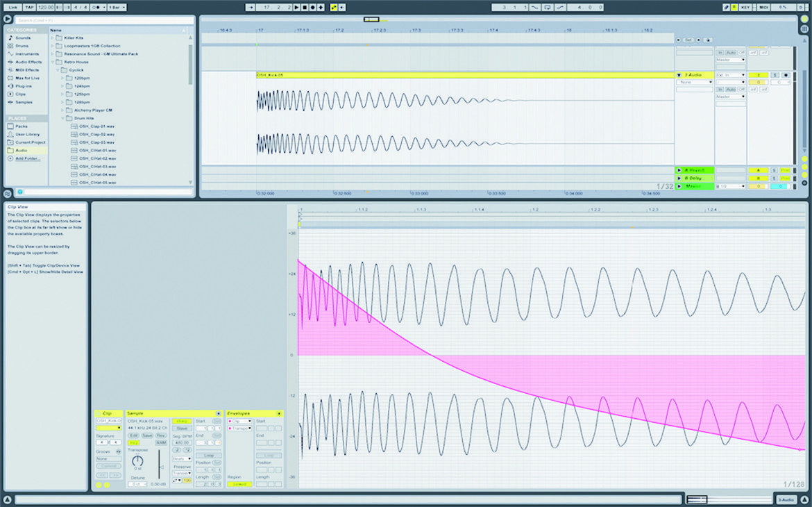Screen dimensions: 812x507
Task: Start playback with the transport Play button
Action: 297,7
